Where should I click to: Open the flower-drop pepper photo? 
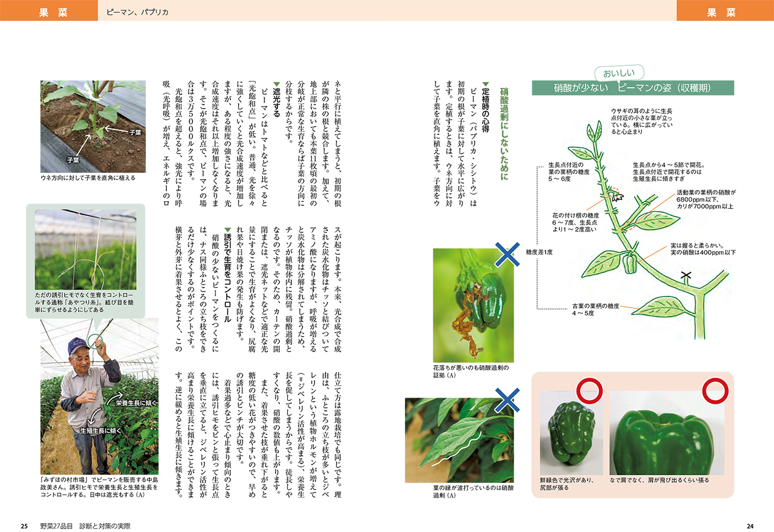point(473,305)
